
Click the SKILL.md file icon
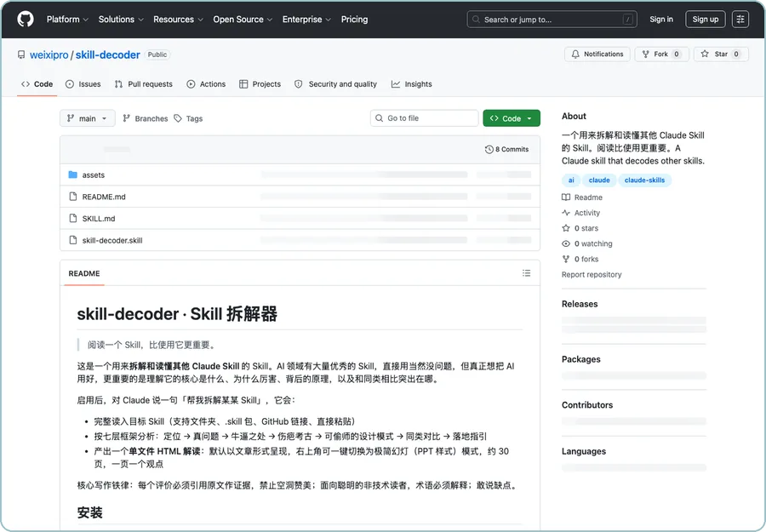[73, 219]
